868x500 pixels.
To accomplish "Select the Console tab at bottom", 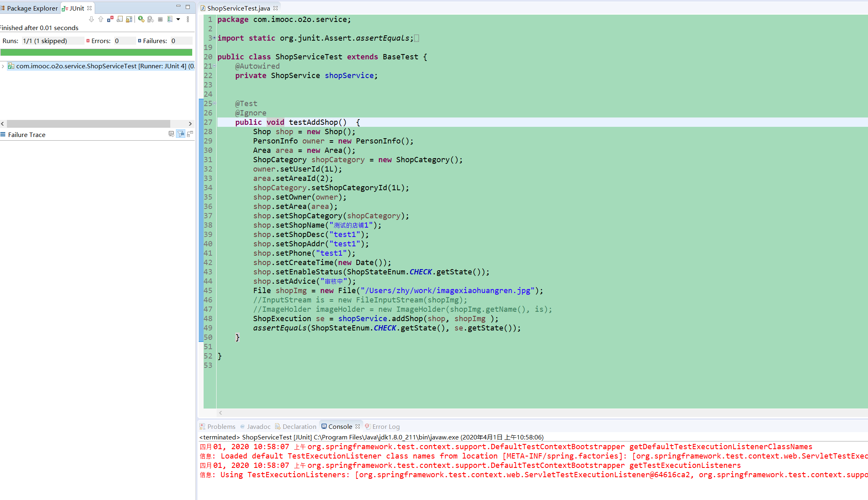I will (339, 426).
